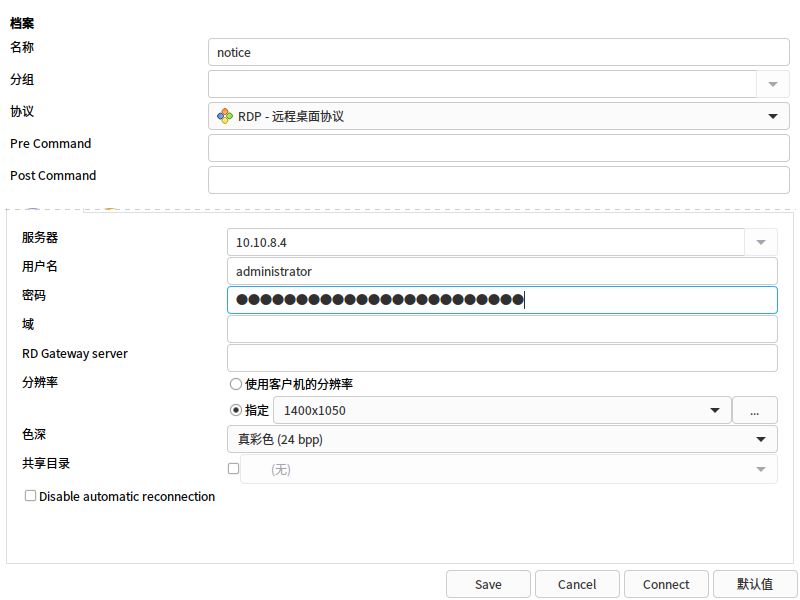This screenshot has width=800, height=600.
Task: Click the domain (域) input field
Action: coord(502,329)
